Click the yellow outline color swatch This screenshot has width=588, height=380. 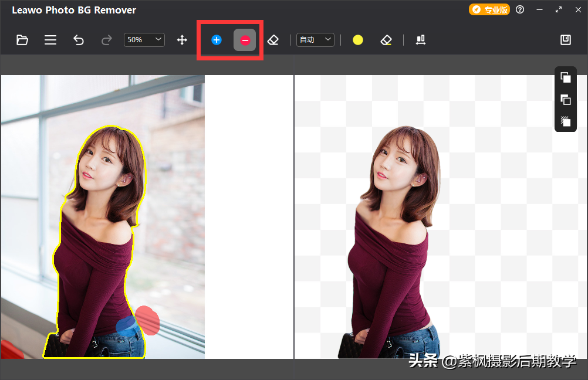358,40
